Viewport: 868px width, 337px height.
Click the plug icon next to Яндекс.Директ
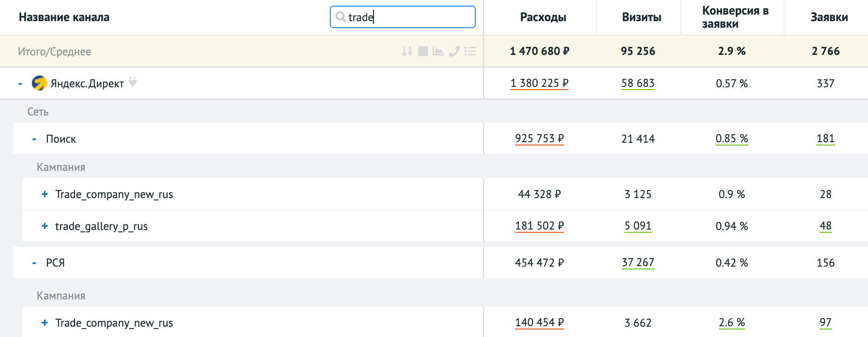tap(133, 83)
